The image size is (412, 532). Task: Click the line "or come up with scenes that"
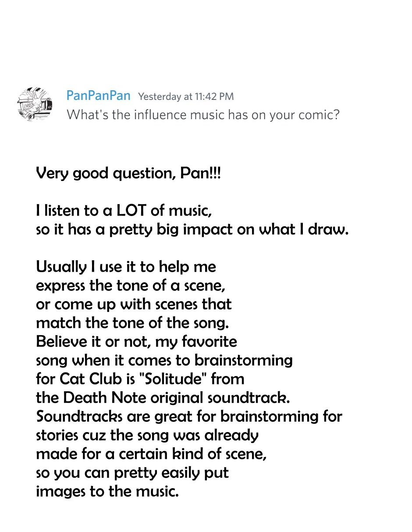point(134,304)
